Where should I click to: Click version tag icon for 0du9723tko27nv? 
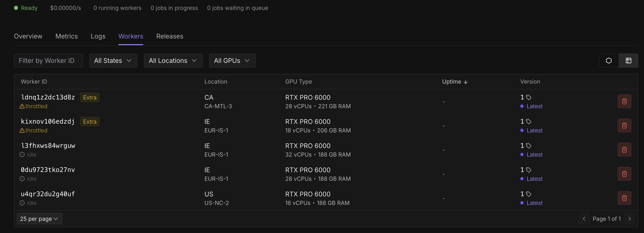click(528, 170)
